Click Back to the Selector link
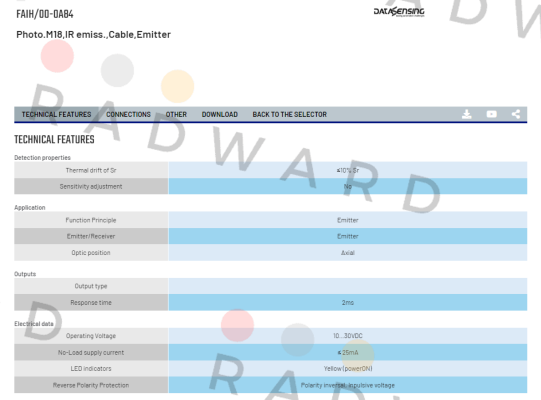 click(289, 114)
